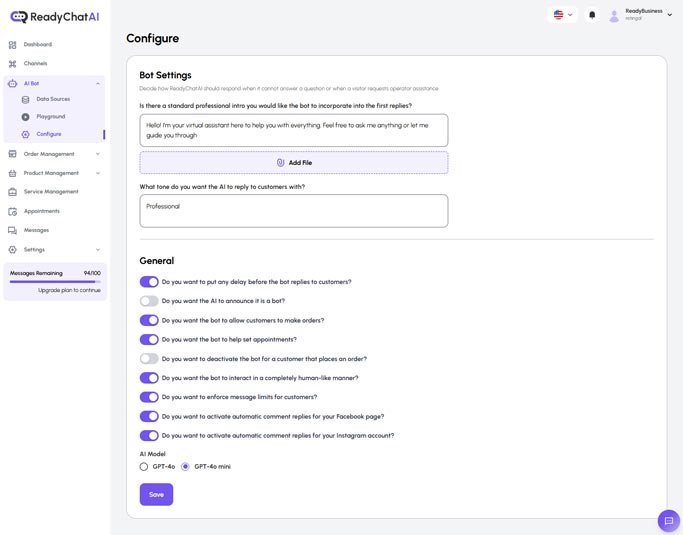Toggle Facebook page automatic comment replies
This screenshot has height=535, width=683.
(149, 416)
